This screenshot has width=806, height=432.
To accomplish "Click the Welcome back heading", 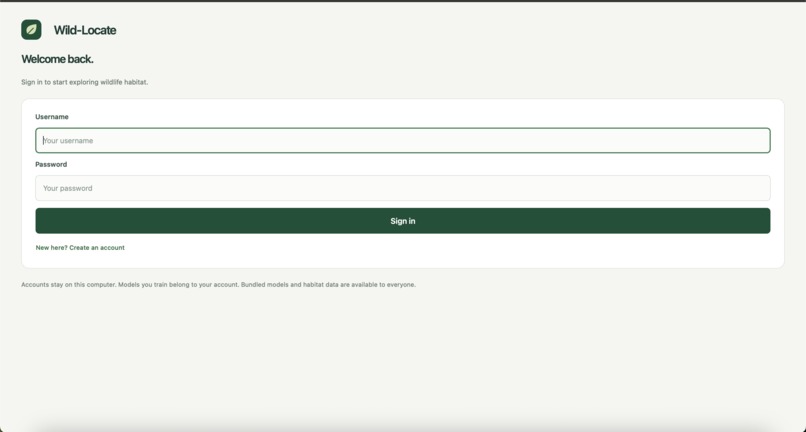I will (x=58, y=59).
